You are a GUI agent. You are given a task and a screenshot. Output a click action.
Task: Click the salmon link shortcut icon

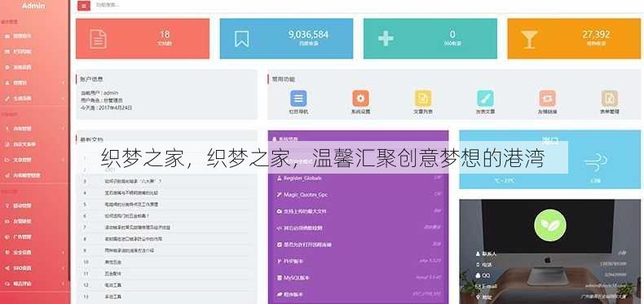point(548,98)
